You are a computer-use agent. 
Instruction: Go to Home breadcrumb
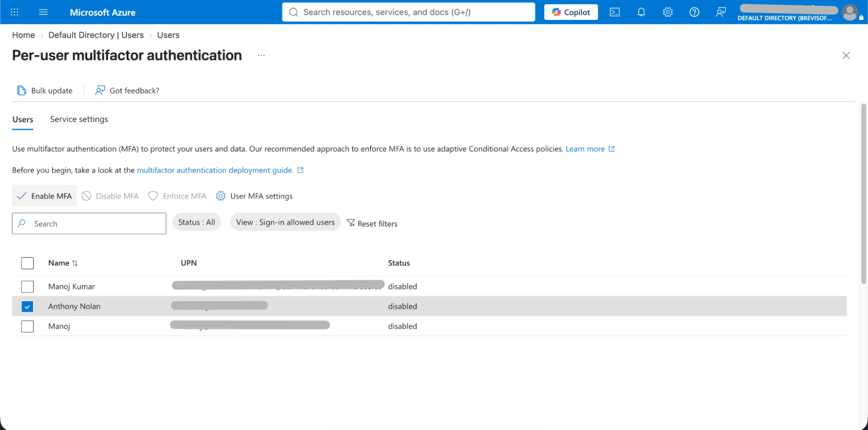pyautogui.click(x=23, y=35)
